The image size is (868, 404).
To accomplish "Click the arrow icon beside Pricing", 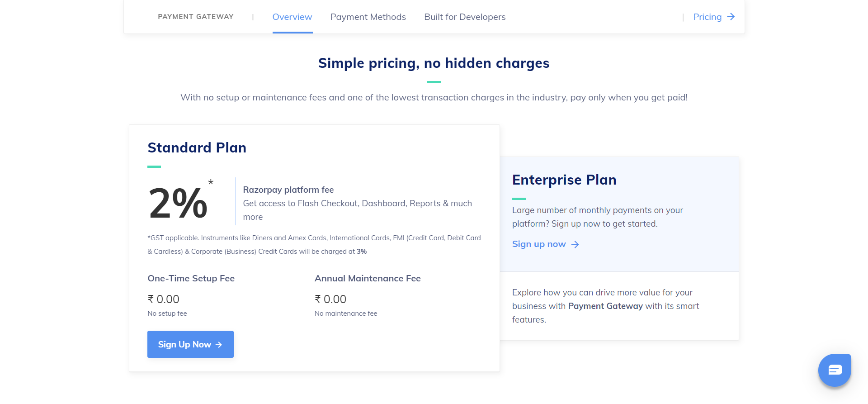I will [731, 17].
